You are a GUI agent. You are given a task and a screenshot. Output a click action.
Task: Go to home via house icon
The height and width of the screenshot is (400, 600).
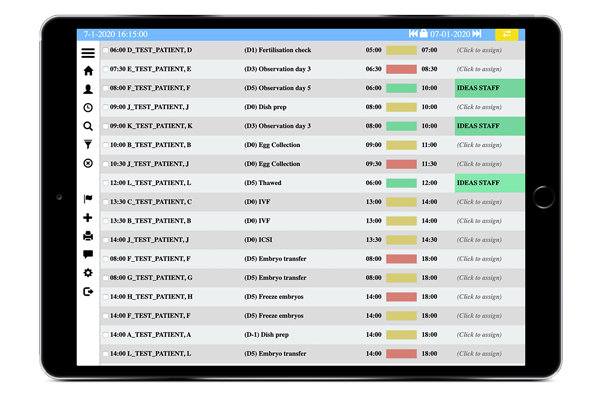(88, 71)
